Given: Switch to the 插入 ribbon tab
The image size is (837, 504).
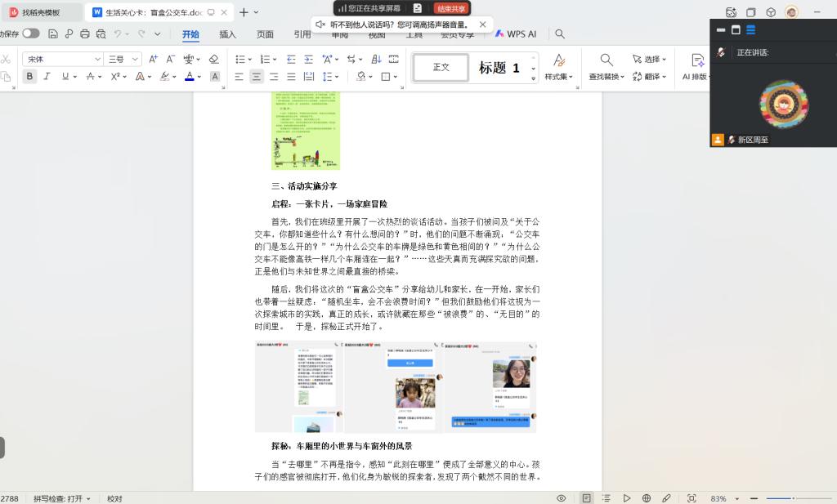Looking at the screenshot, I should pos(227,34).
